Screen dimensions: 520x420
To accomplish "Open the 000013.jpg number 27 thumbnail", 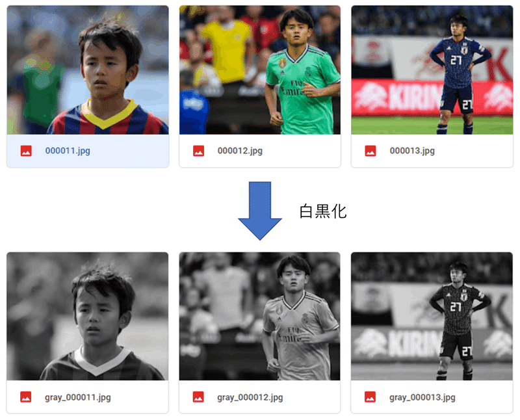I will pos(432,70).
